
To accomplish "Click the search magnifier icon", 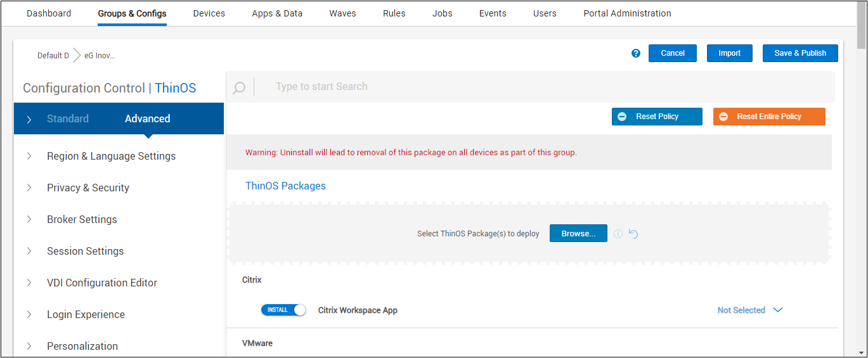I will point(239,87).
